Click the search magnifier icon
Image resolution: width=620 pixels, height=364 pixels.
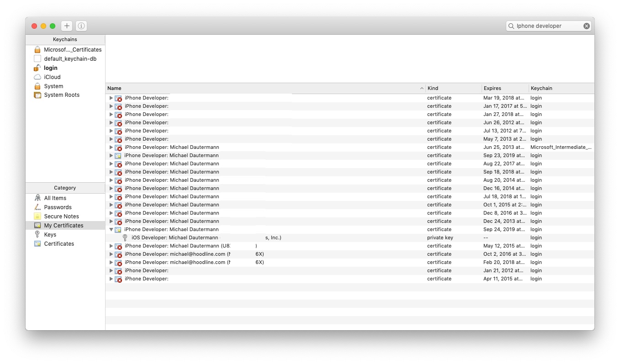pyautogui.click(x=511, y=26)
